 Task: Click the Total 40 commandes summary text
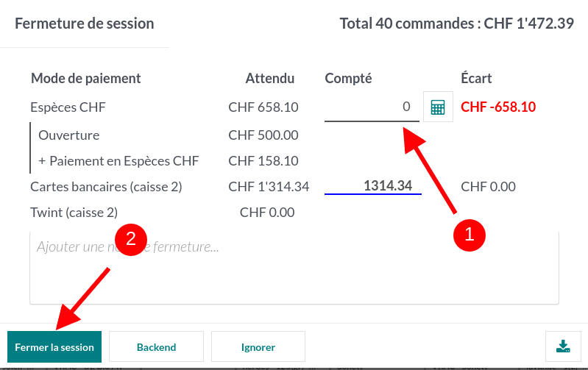click(456, 24)
